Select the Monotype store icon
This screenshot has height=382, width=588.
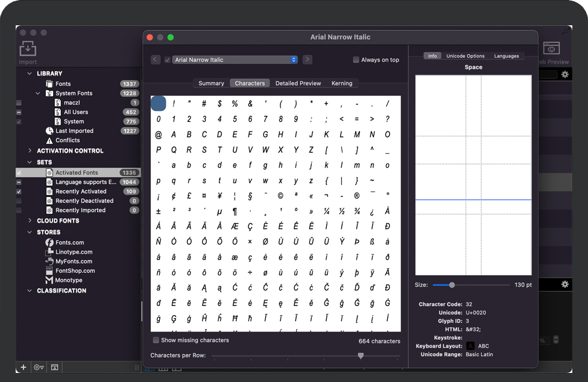point(49,280)
